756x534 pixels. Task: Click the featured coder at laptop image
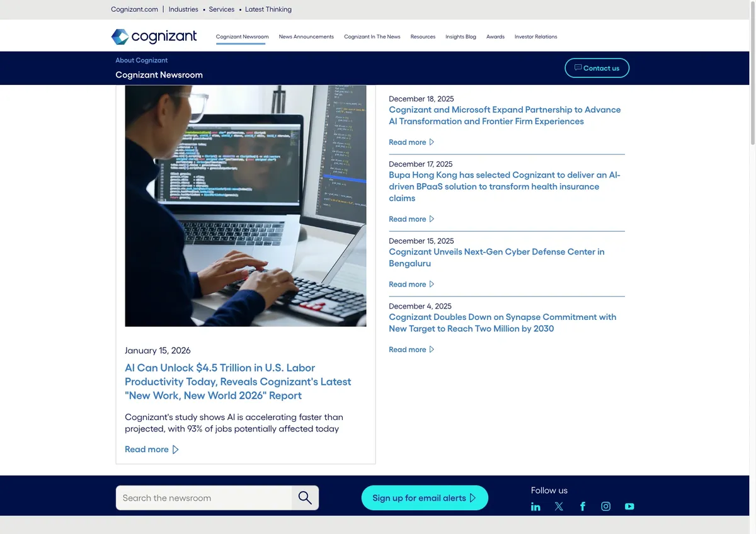click(246, 206)
